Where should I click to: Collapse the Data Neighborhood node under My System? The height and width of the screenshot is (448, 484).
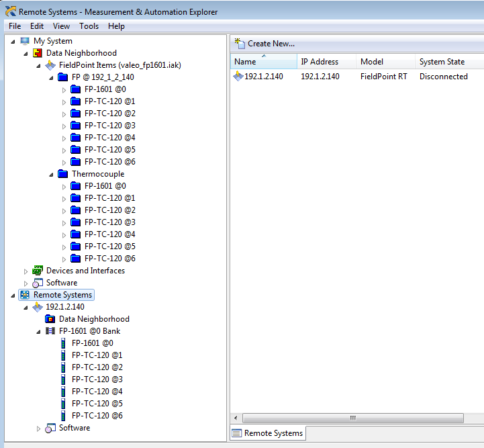[26, 54]
